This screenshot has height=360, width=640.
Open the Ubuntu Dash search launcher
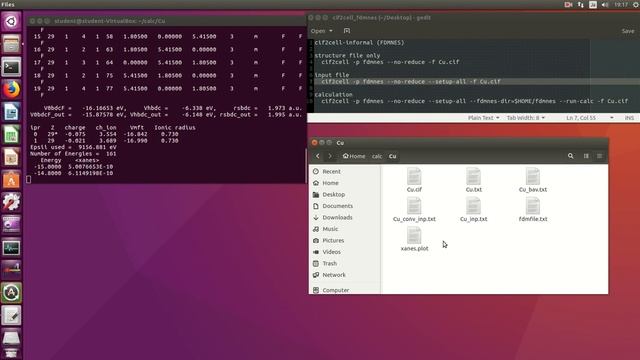tap(11, 21)
